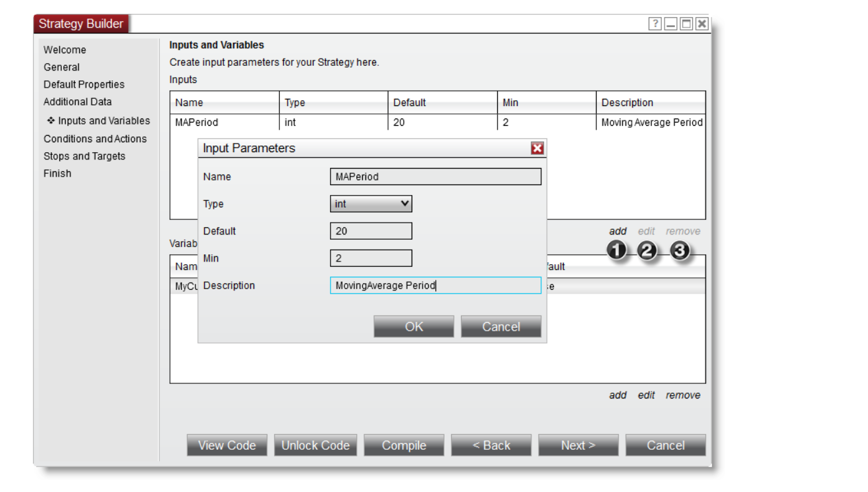The width and height of the screenshot is (868, 492).
Task: Click the Inputs table Name column header
Action: point(225,103)
